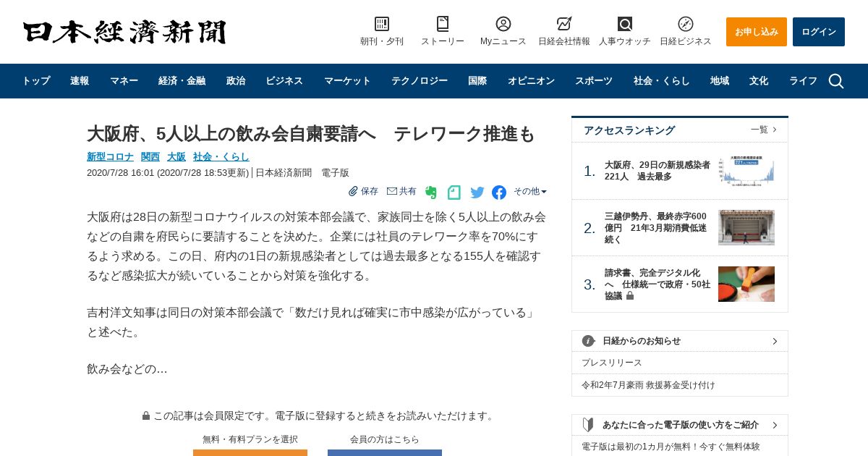Viewport: 868px width, 456px height.
Task: Open the 大阪 topic tag
Action: click(176, 156)
